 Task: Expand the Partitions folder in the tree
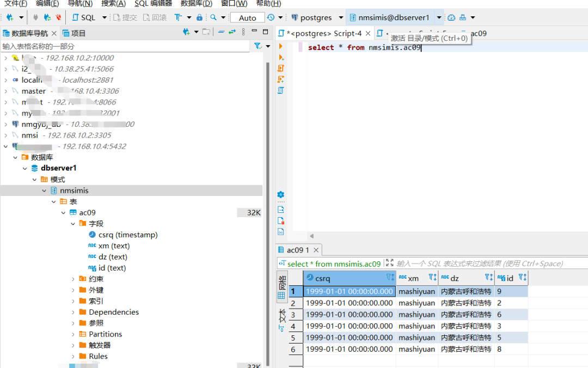pos(73,334)
